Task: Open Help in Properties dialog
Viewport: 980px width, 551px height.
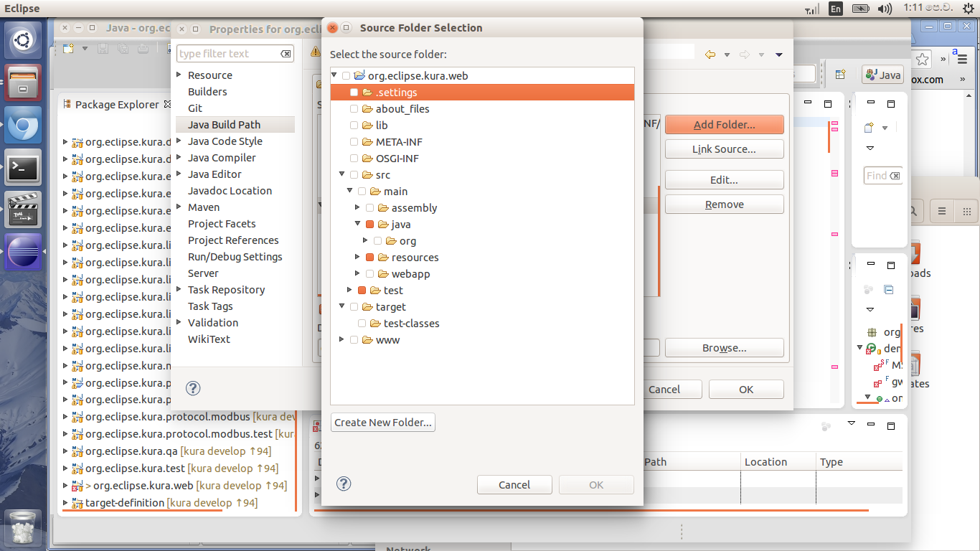Action: pos(193,388)
